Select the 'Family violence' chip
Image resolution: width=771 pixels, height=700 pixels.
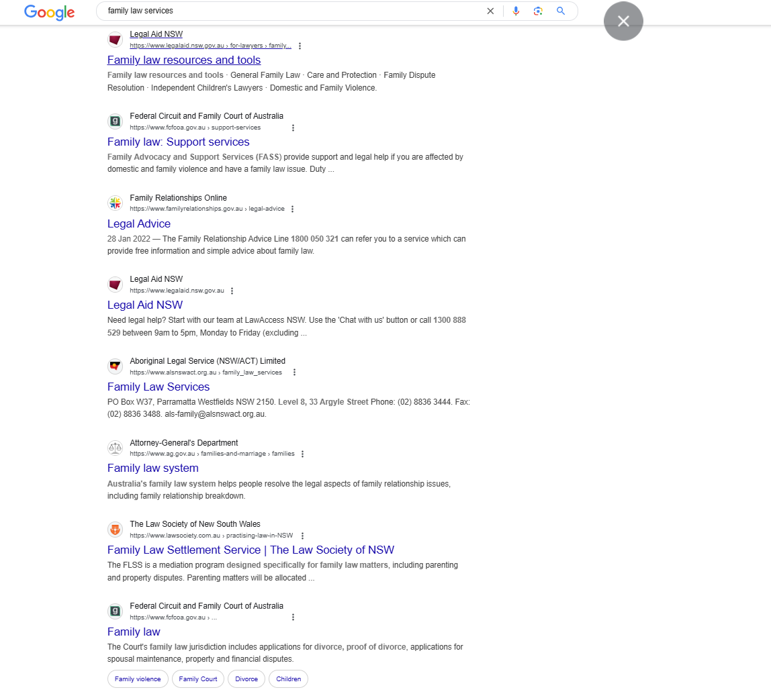point(138,679)
